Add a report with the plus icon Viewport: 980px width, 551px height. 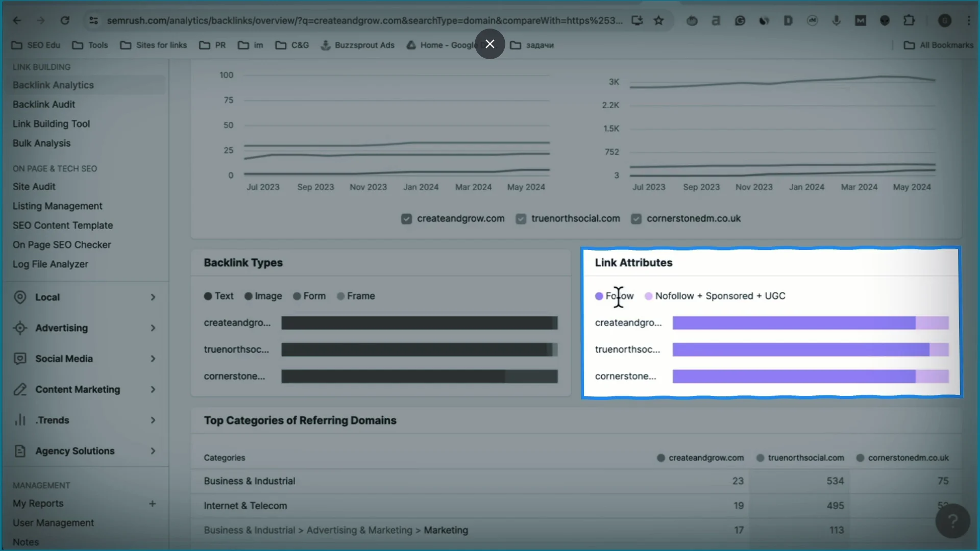152,504
